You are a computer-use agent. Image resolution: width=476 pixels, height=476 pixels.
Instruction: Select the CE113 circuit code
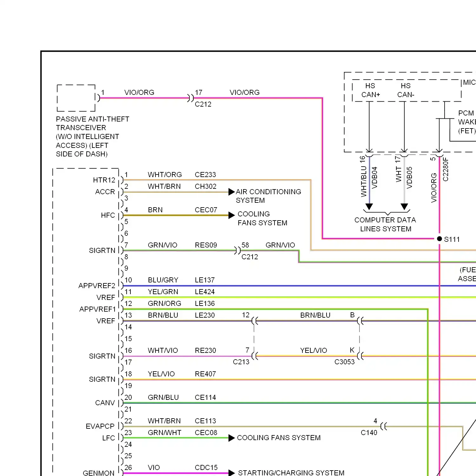pyautogui.click(x=205, y=421)
